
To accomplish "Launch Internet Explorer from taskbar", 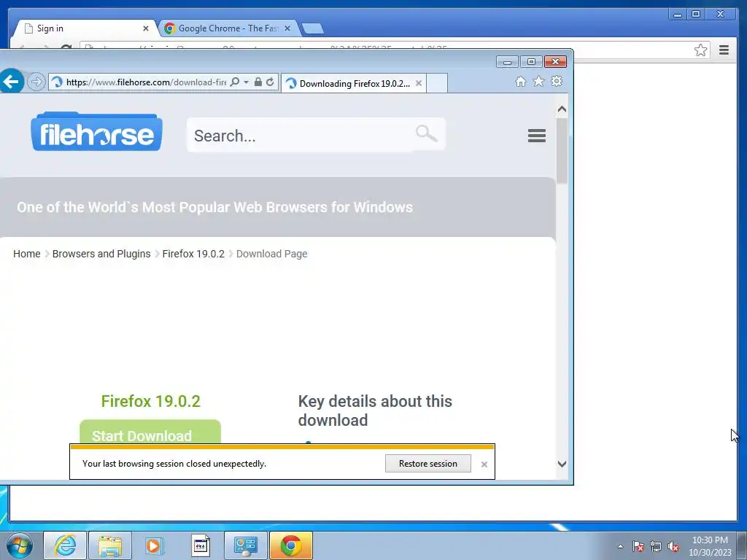I will tap(65, 545).
